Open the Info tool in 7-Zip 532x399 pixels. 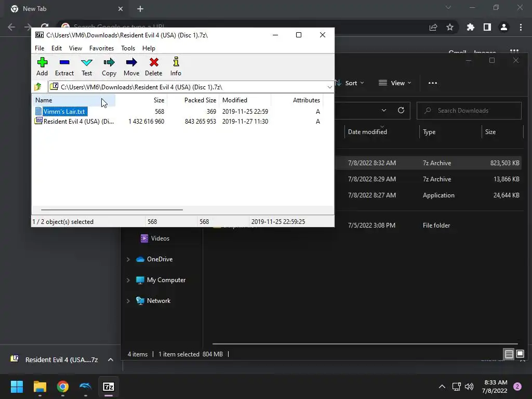tap(176, 66)
